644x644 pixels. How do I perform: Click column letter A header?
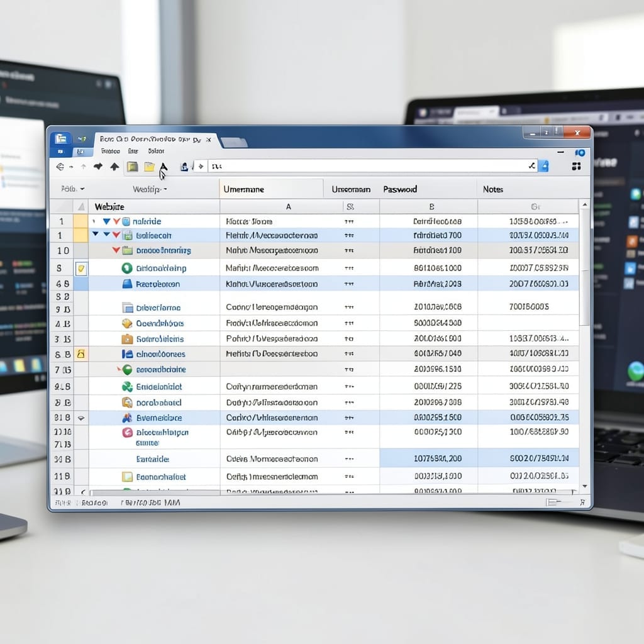coord(288,206)
